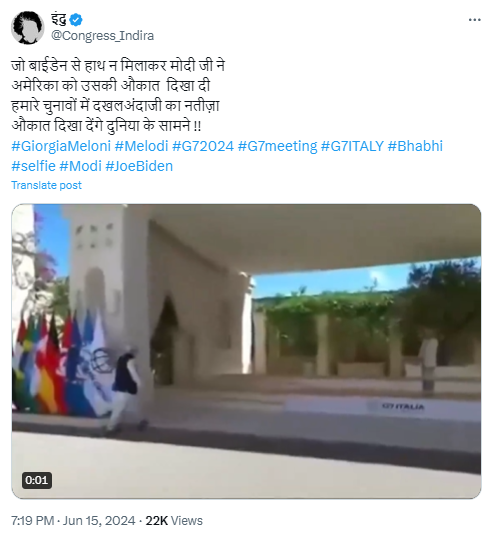Viewport: 493px width, 535px height.
Task: Click the 0:01 video time badge
Action: 37,480
